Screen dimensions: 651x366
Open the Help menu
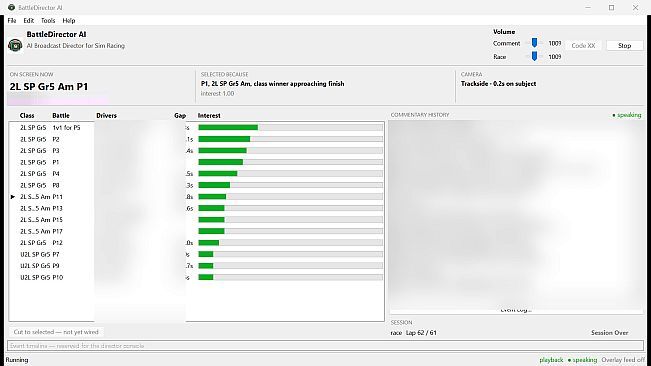[69, 20]
